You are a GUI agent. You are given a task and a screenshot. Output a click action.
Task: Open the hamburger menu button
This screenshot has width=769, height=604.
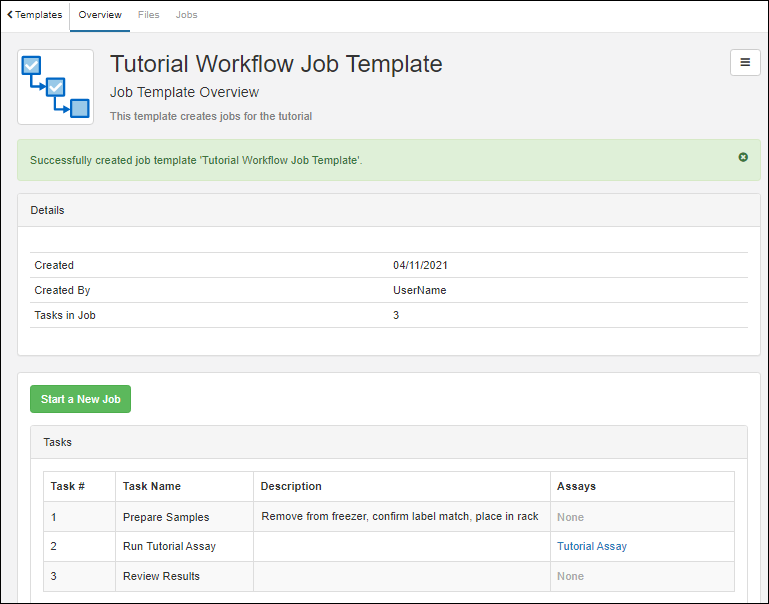pos(744,62)
